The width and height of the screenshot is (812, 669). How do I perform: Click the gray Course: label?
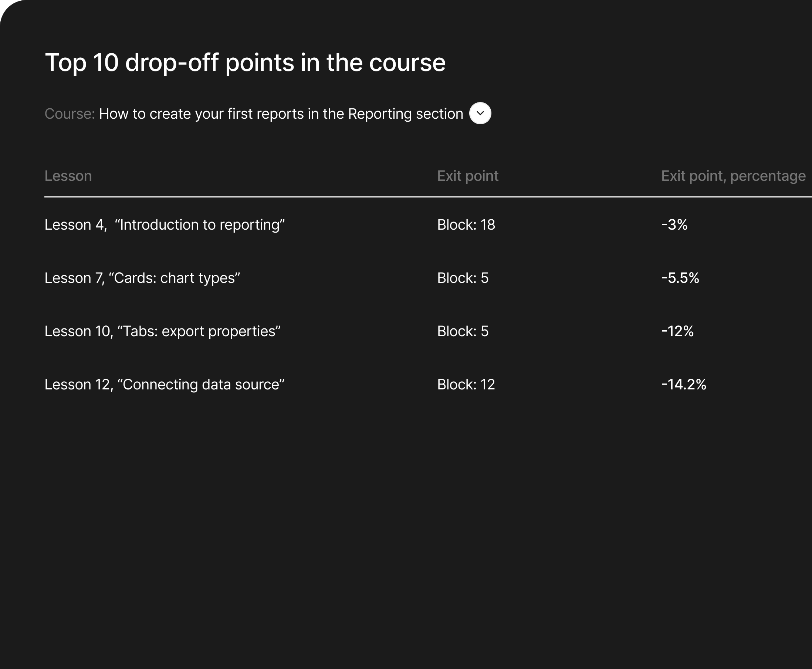tap(70, 114)
